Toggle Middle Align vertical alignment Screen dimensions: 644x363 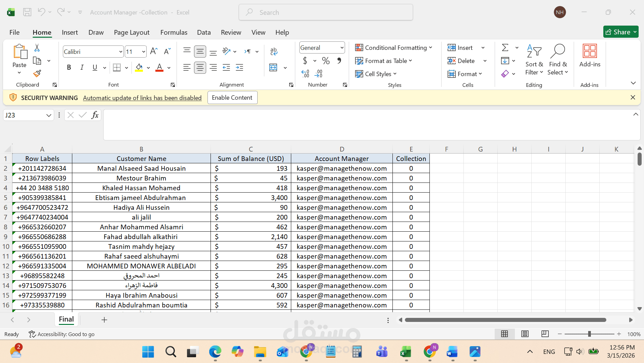pos(200,51)
